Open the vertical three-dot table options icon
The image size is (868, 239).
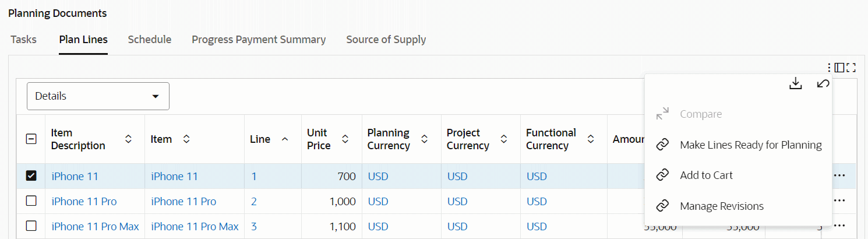829,68
